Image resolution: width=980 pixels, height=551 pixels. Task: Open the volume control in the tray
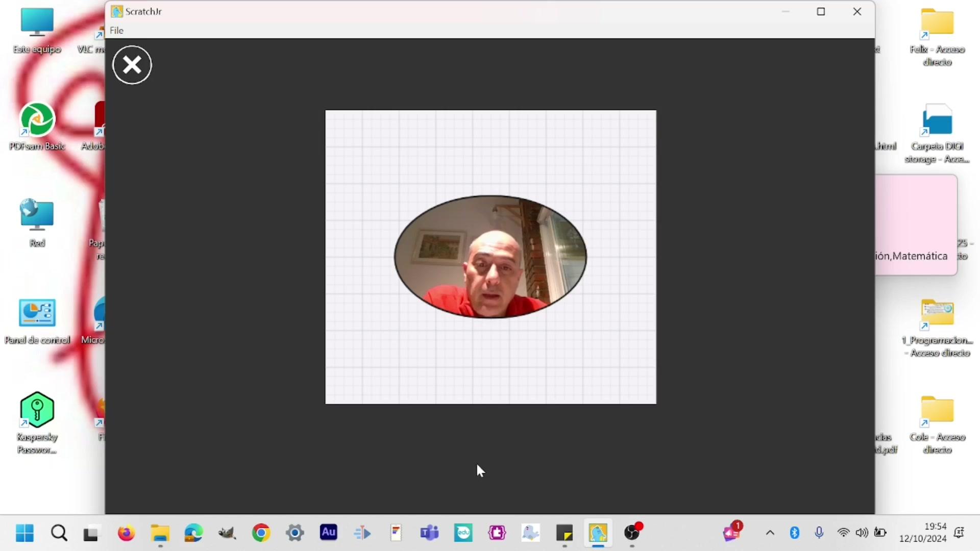point(862,533)
